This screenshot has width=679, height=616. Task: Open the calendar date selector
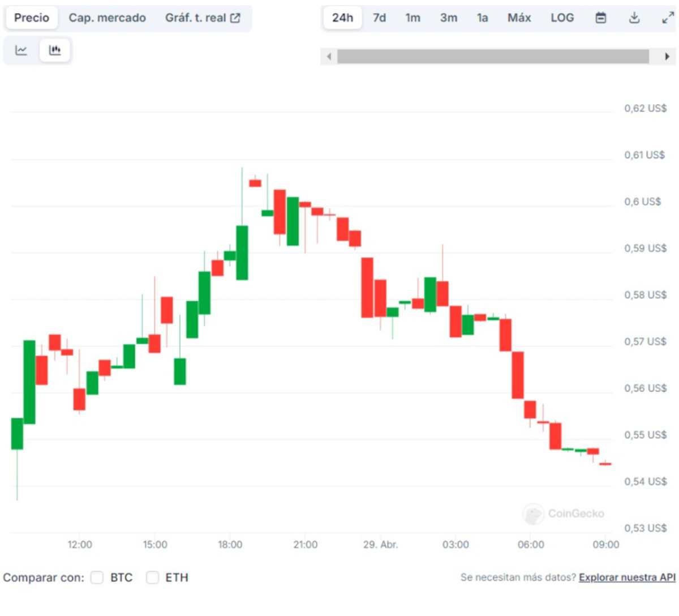[600, 18]
